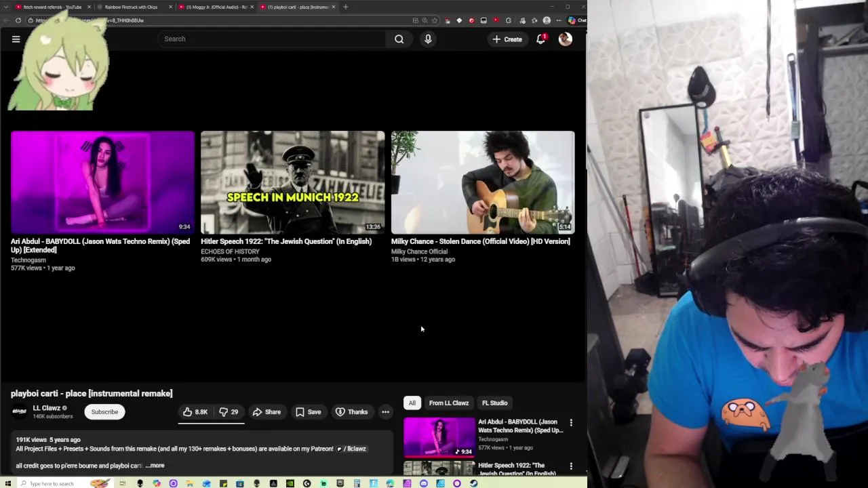Open Task View on the taskbar
The image size is (868, 488).
click(122, 483)
